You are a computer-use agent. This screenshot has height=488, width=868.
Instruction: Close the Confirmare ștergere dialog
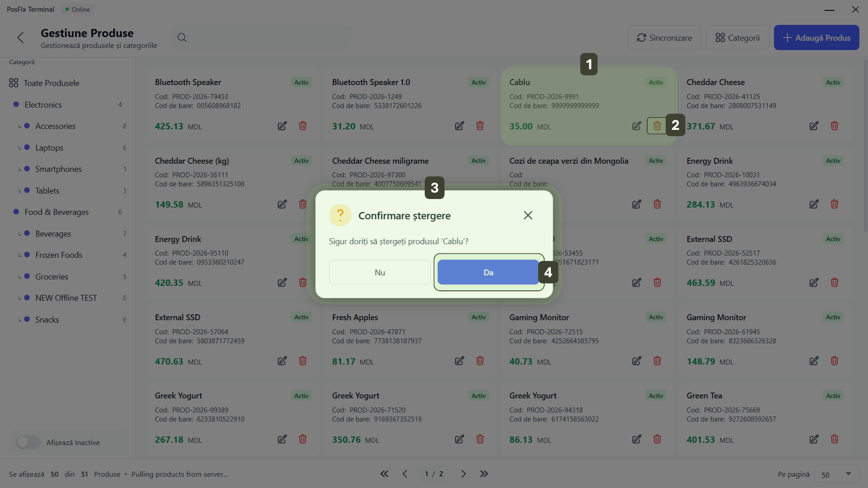(x=527, y=215)
